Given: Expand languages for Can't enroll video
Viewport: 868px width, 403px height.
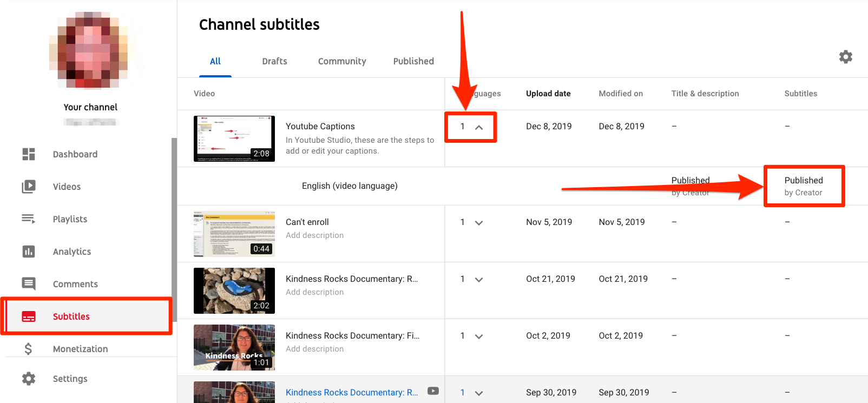Looking at the screenshot, I should click(x=478, y=222).
